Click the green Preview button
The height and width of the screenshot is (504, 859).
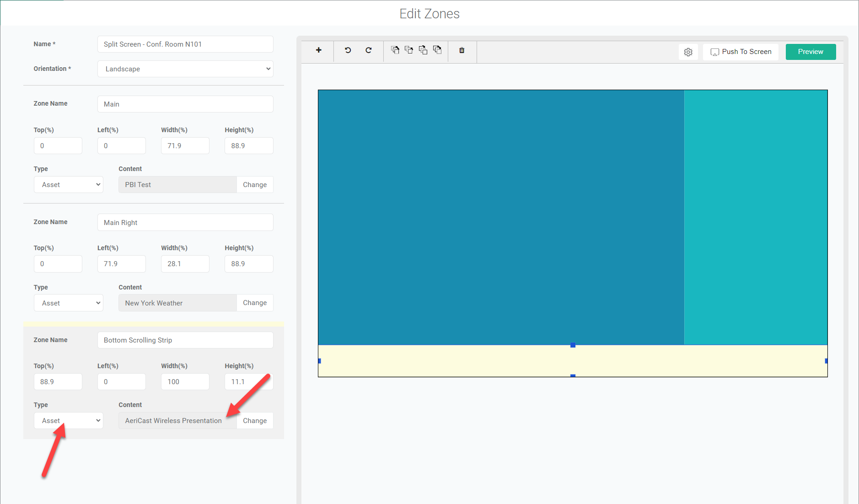810,52
